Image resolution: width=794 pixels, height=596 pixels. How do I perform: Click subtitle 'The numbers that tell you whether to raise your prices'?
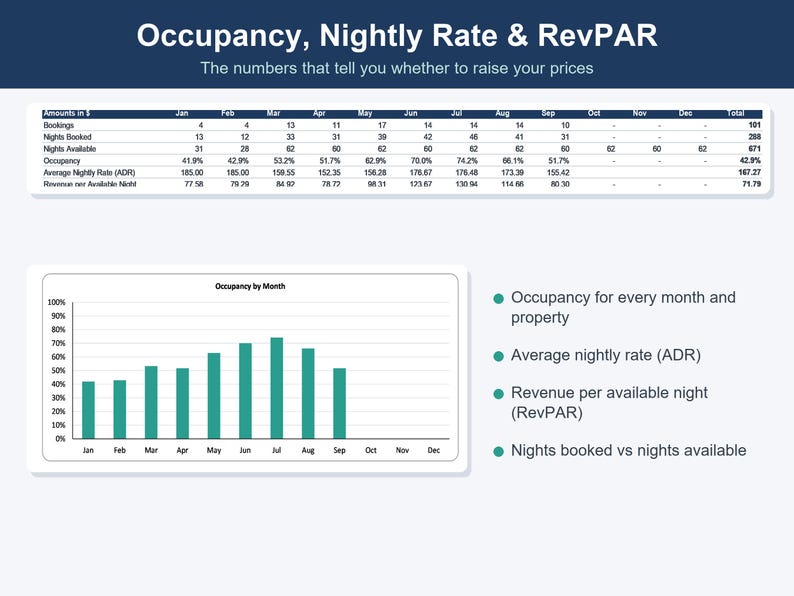[397, 68]
